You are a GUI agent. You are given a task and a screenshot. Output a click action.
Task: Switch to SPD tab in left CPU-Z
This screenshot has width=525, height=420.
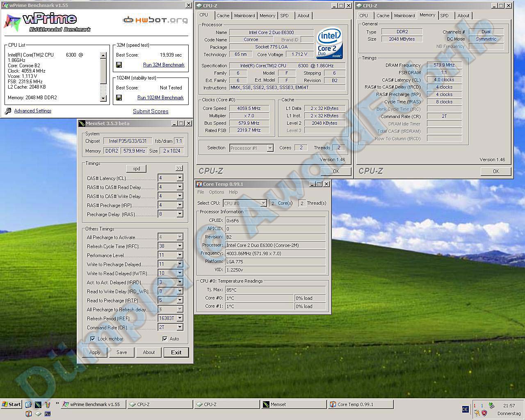pyautogui.click(x=284, y=16)
